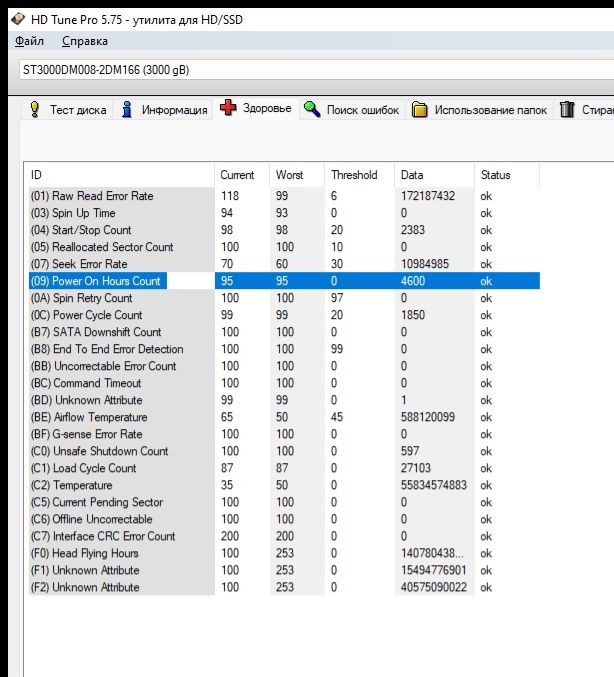Switch to the Поиск ошибок tab
Screen dimensions: 614x677
[352, 110]
